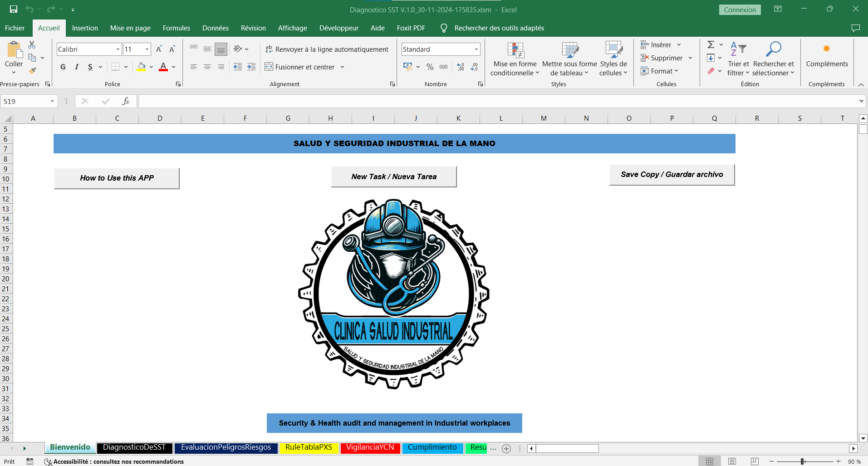
Task: Increase indent icon in alignment group
Action: pos(251,67)
